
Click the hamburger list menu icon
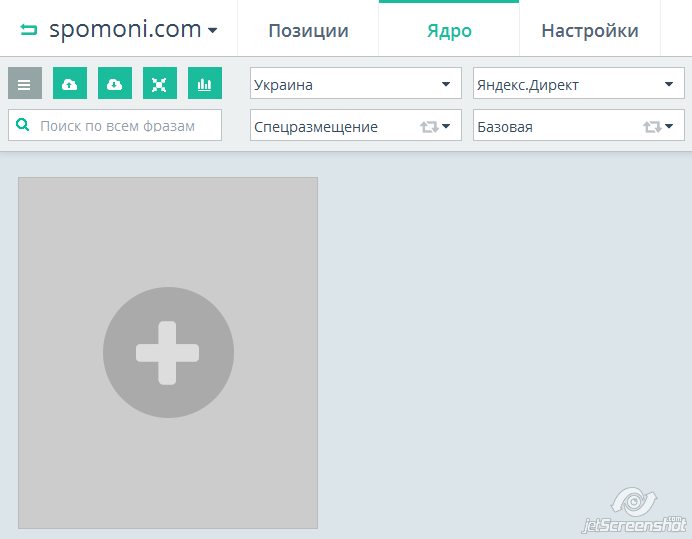[24, 84]
